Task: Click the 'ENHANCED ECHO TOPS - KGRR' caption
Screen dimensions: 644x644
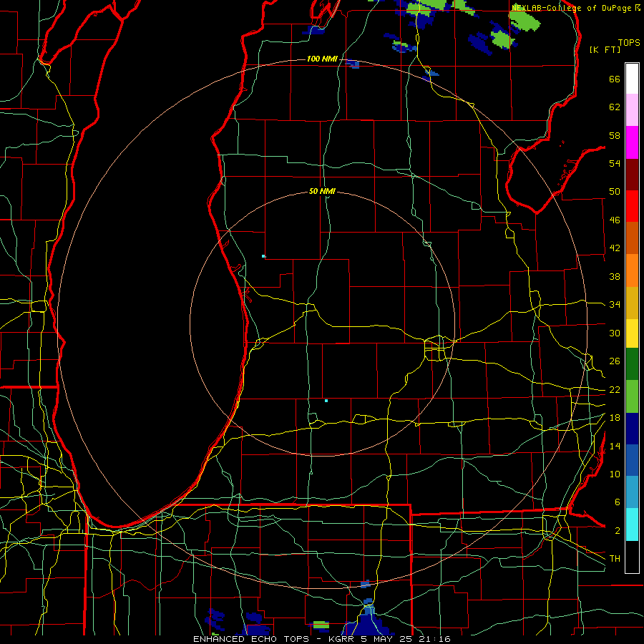Action: 273,639
